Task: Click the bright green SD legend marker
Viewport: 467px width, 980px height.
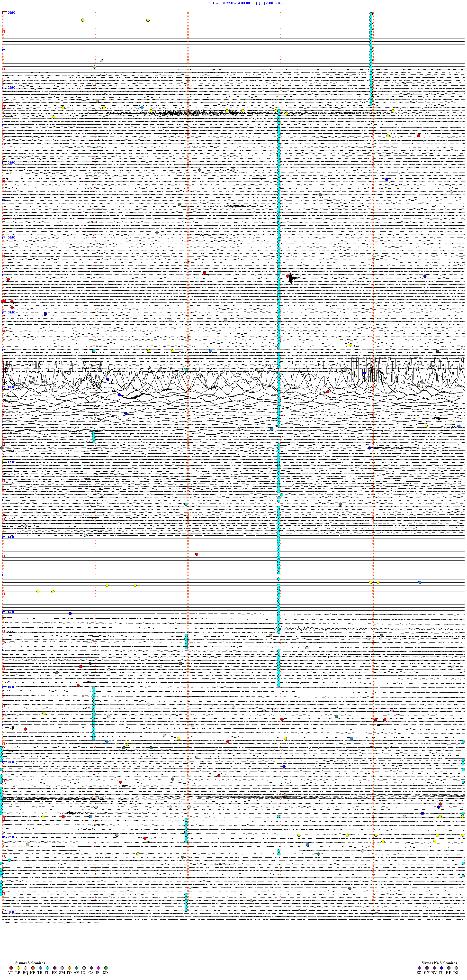Action: click(x=106, y=967)
